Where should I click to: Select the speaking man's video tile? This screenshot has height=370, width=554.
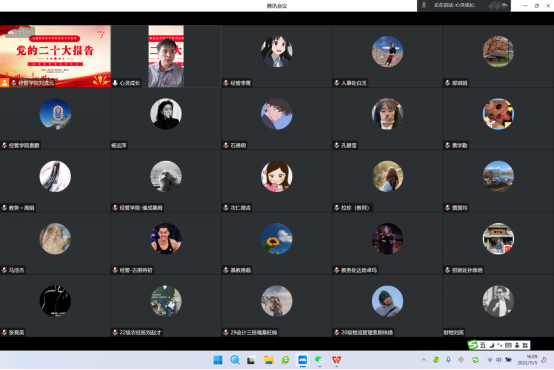click(166, 56)
